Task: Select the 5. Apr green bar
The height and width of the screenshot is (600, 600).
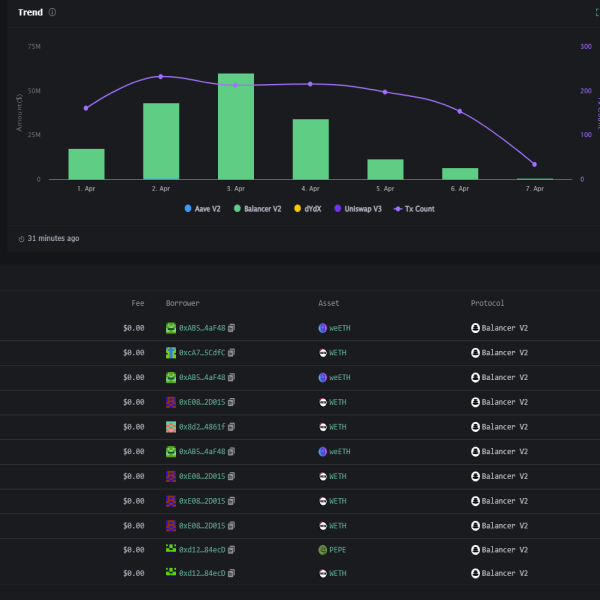Action: tap(385, 169)
